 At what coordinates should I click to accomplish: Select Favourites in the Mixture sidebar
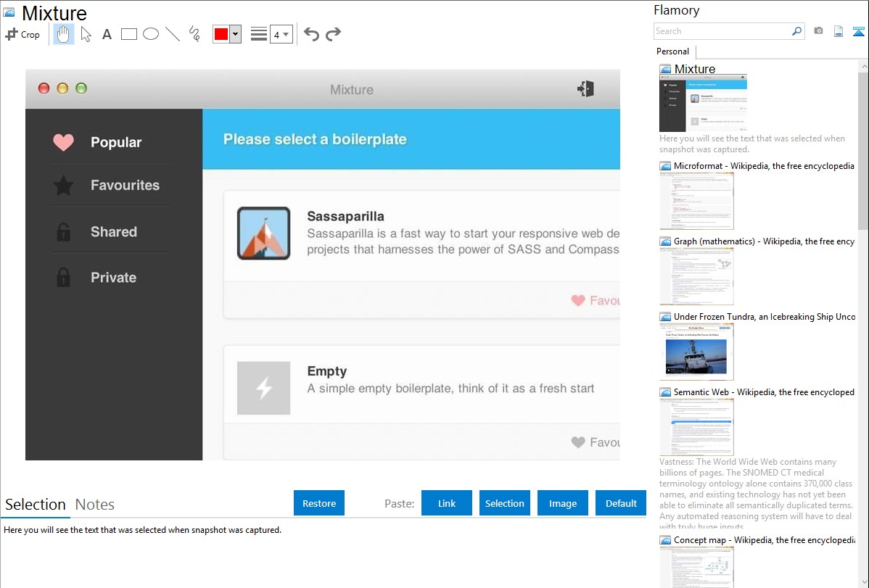tap(125, 185)
